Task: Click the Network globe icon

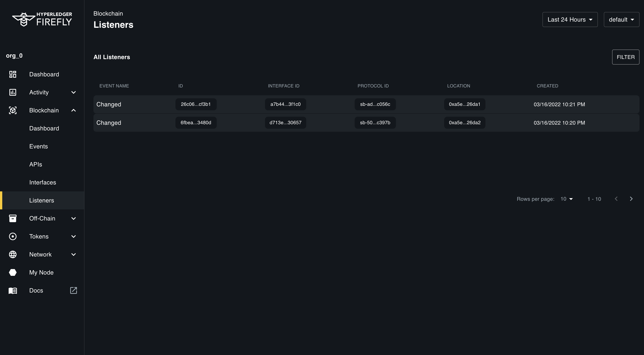Action: tap(13, 254)
